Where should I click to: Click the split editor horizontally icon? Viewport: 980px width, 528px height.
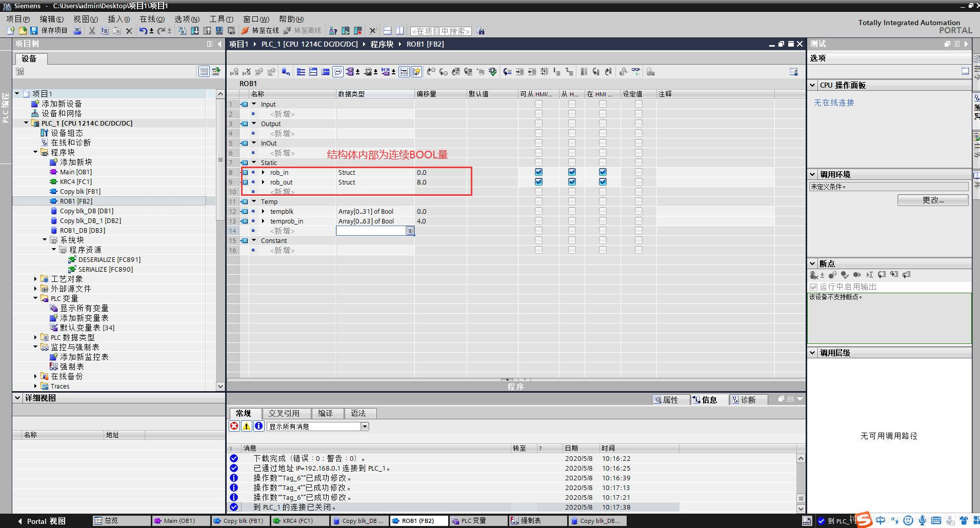tap(387, 31)
